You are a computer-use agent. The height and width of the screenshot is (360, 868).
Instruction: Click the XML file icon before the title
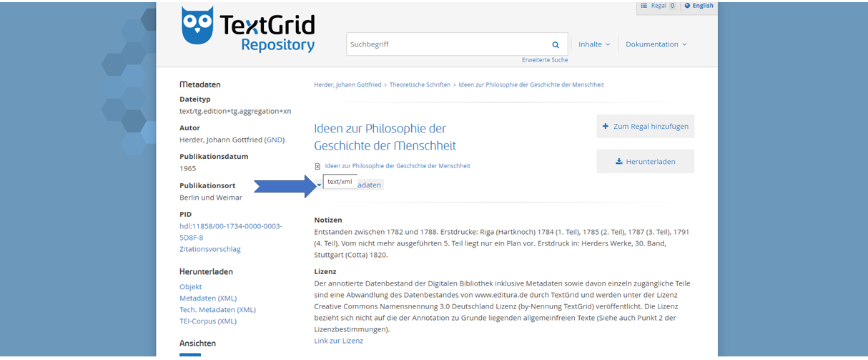click(x=317, y=166)
